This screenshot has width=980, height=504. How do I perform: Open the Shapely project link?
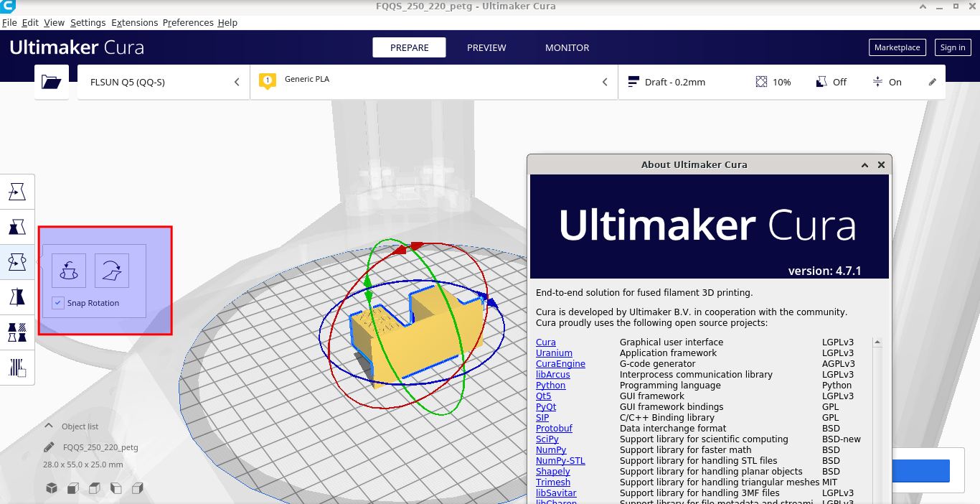[553, 472]
